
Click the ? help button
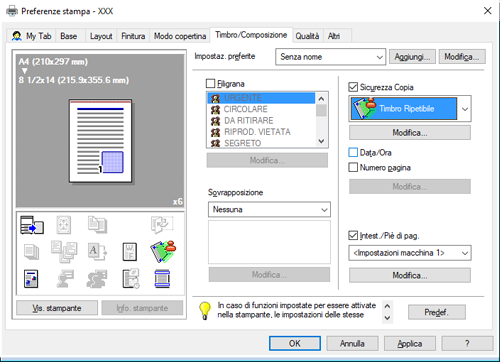(x=467, y=343)
